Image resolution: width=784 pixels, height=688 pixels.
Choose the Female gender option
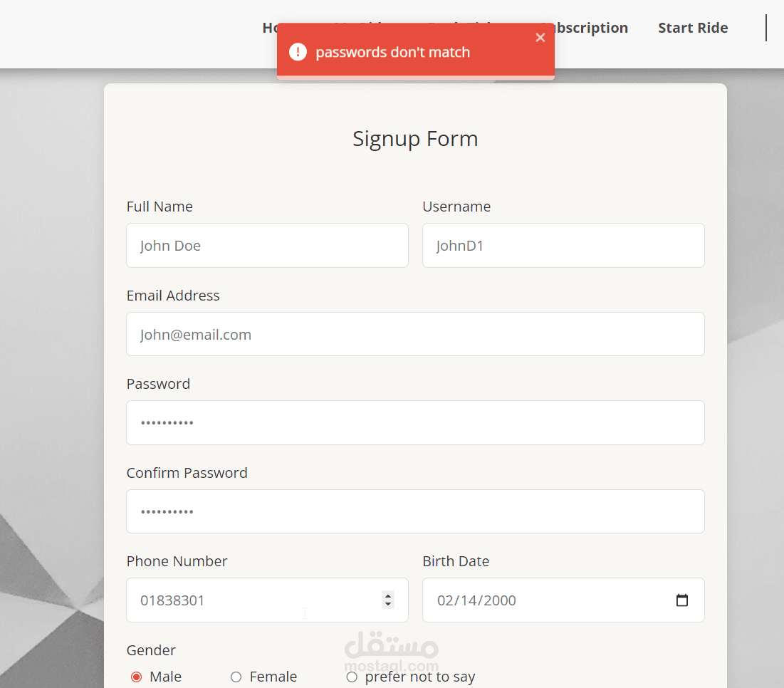(x=236, y=677)
